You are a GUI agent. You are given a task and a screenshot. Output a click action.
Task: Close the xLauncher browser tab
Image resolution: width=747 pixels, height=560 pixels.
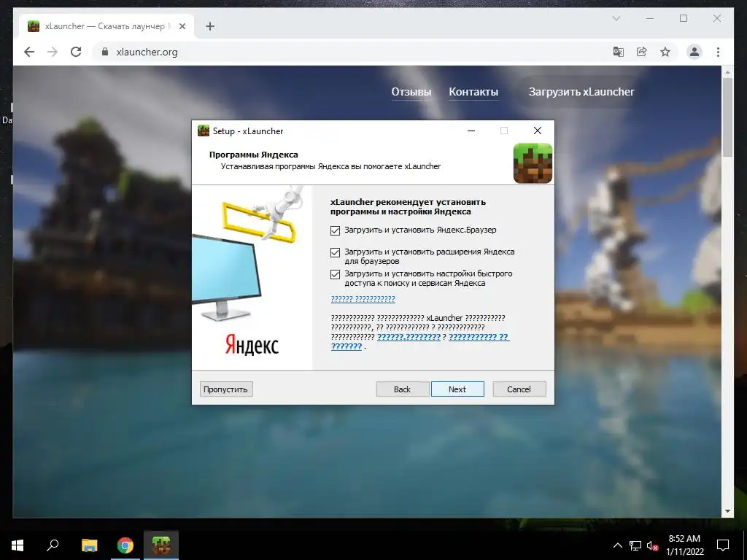click(182, 26)
